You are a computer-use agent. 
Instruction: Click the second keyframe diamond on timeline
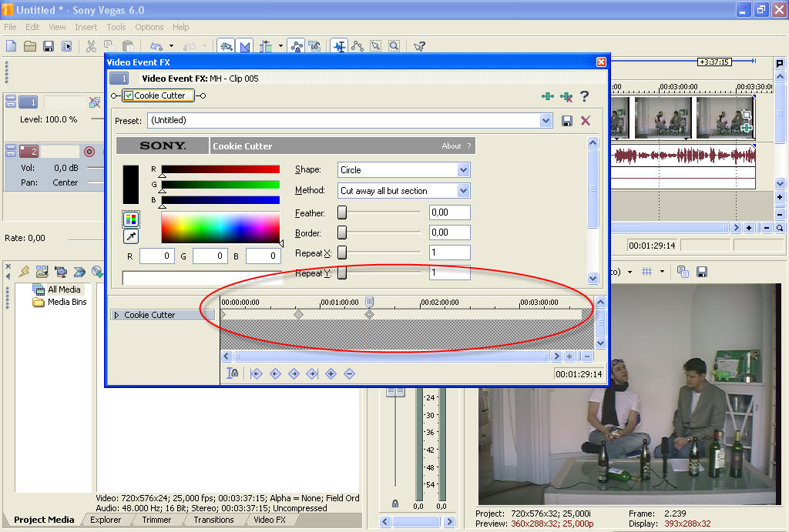[298, 314]
